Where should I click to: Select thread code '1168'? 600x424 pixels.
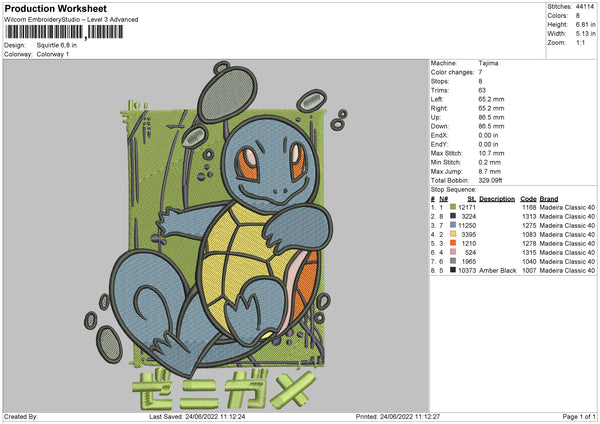pyautogui.click(x=529, y=207)
